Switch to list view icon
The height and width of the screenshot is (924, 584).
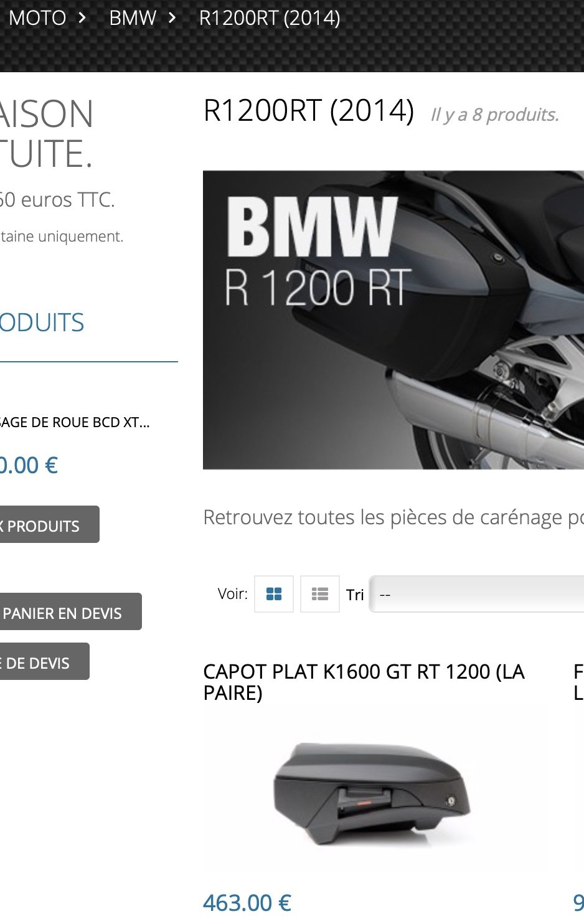[x=320, y=594]
